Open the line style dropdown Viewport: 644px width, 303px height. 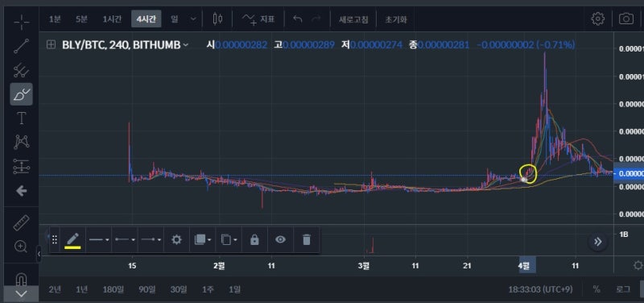[x=99, y=239]
